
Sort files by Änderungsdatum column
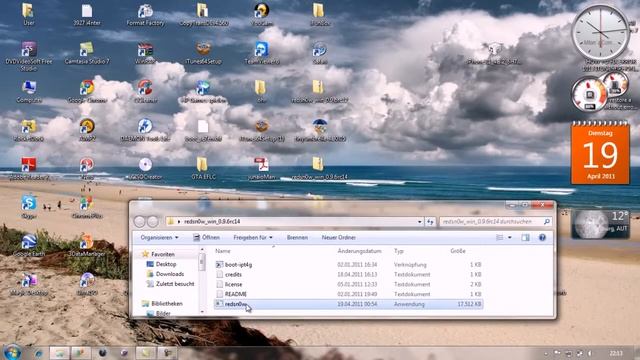(359, 251)
